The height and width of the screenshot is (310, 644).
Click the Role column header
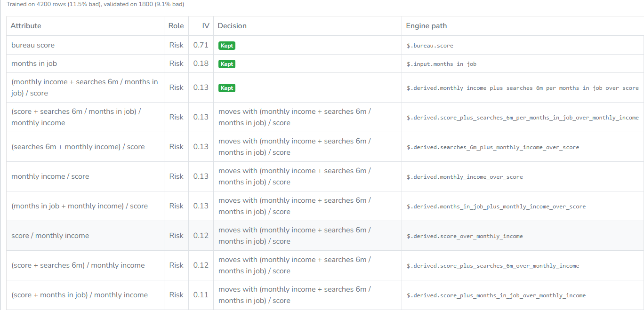pyautogui.click(x=176, y=26)
